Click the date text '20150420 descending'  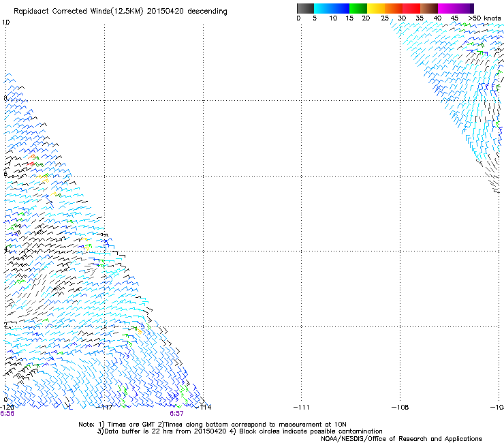pyautogui.click(x=187, y=12)
